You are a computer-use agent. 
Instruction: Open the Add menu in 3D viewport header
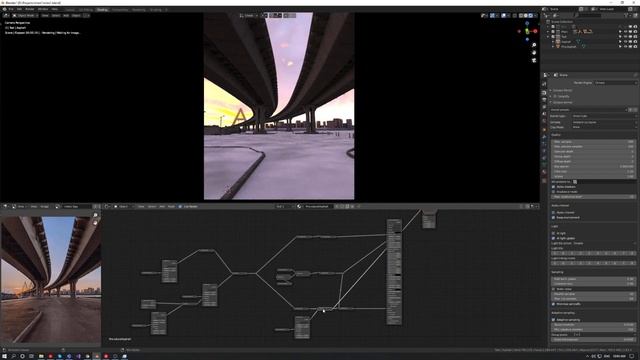66,16
